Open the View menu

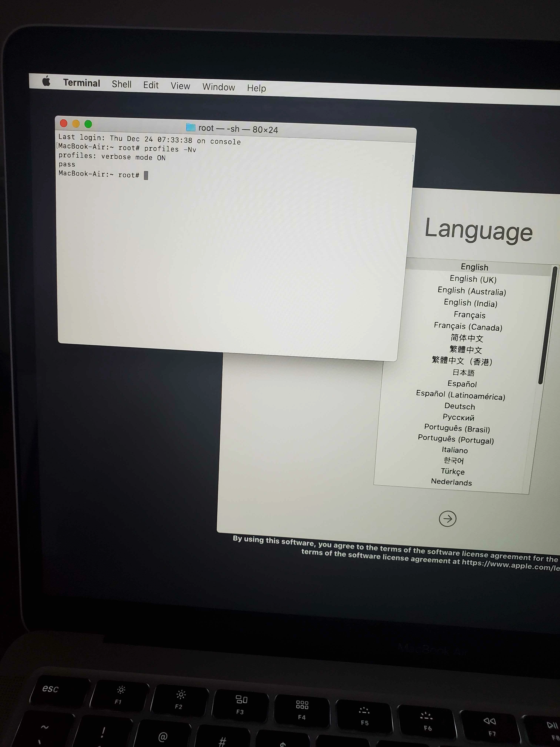(x=180, y=86)
